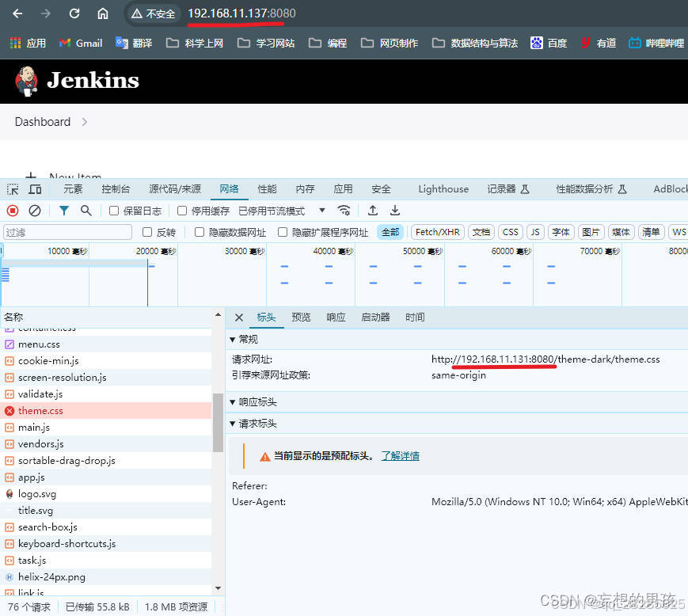Switch to the 元素 DevTools tab

click(73, 189)
